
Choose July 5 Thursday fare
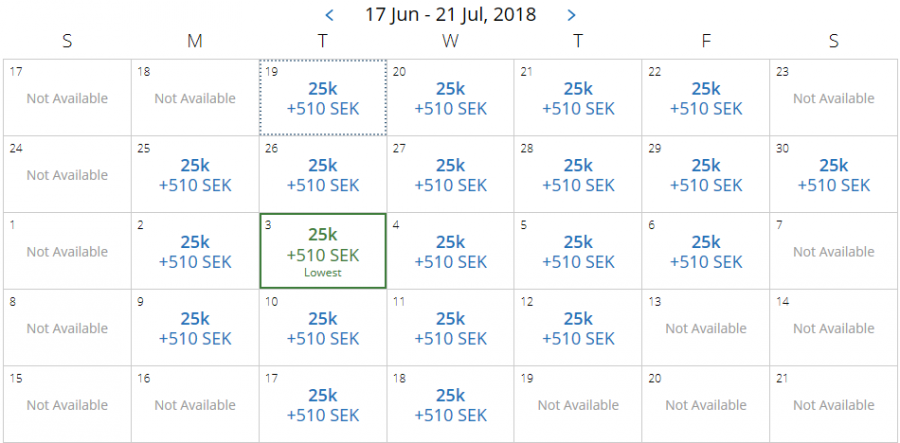pos(578,252)
